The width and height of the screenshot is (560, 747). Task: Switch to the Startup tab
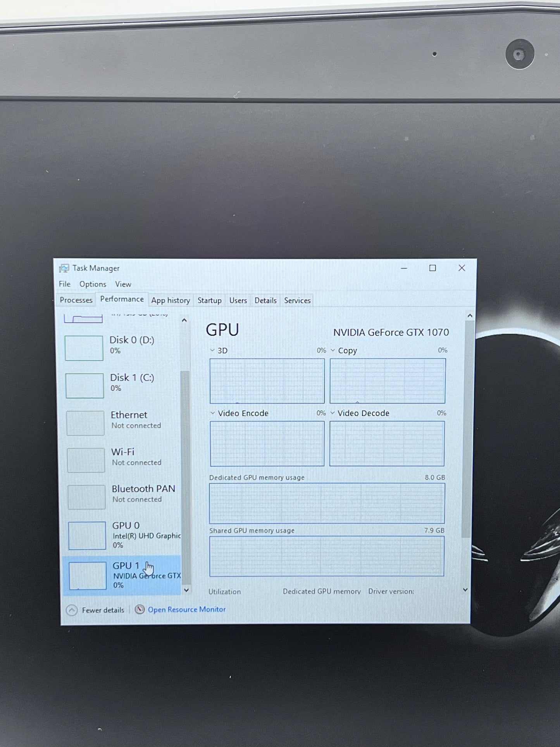210,300
